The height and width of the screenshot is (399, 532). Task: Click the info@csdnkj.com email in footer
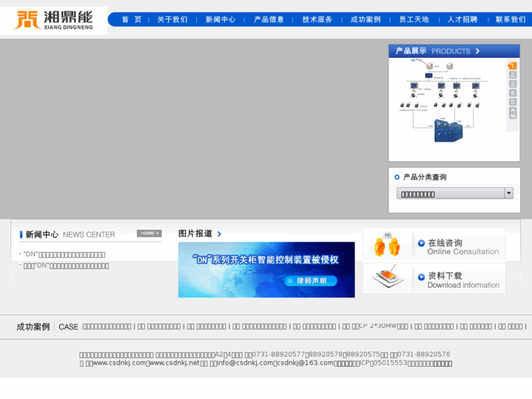(x=245, y=363)
